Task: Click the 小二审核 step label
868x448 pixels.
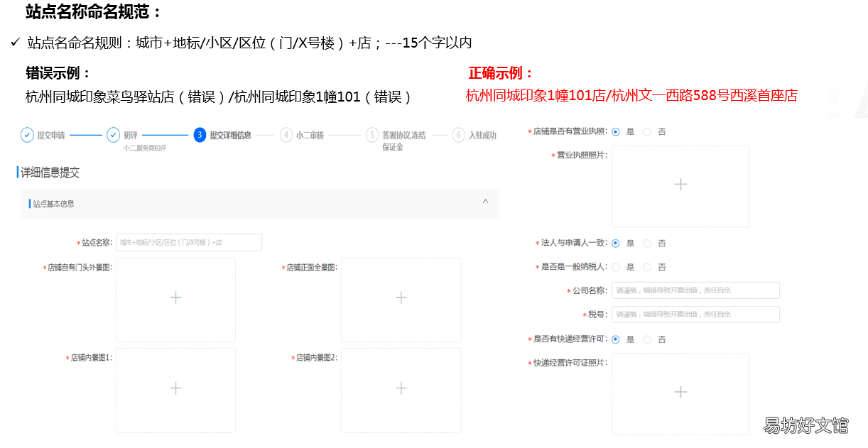Action: click(x=310, y=135)
